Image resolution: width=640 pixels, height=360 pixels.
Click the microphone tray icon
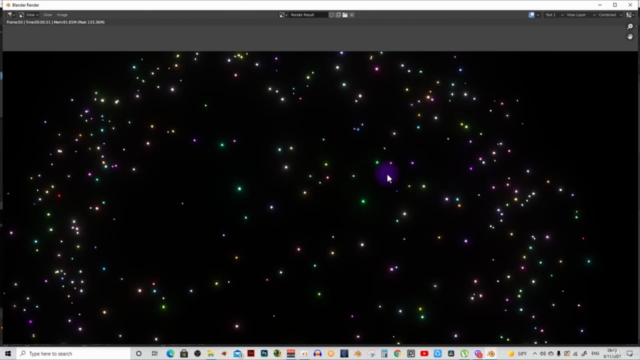[559, 353]
